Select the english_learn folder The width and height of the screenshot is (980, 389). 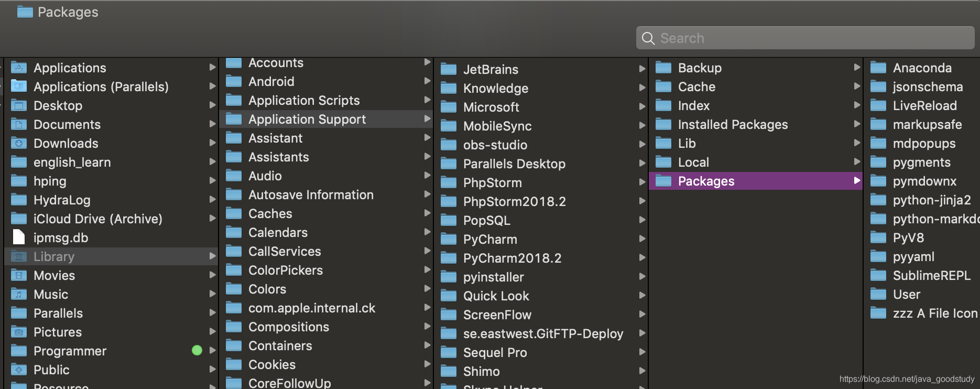(111, 162)
